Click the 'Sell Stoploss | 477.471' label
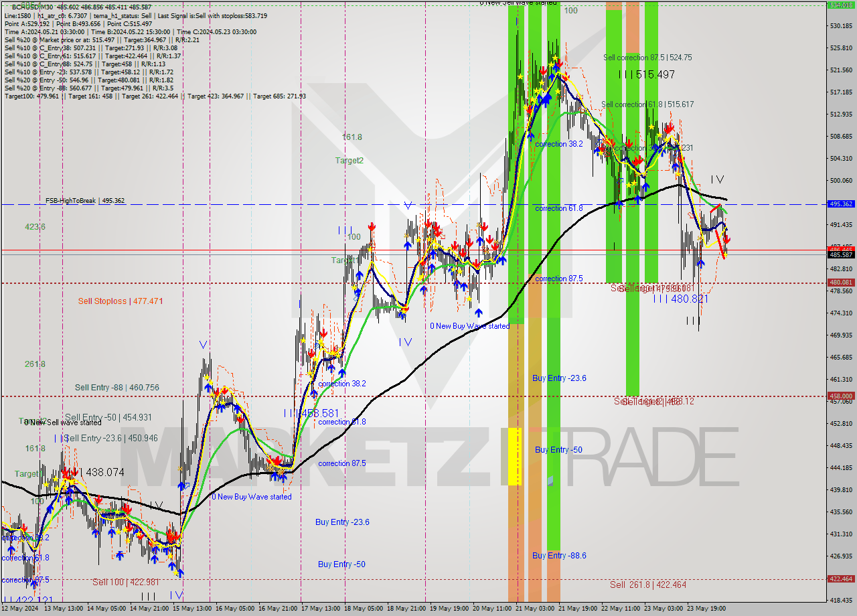This screenshot has height=616, width=857. point(121,301)
